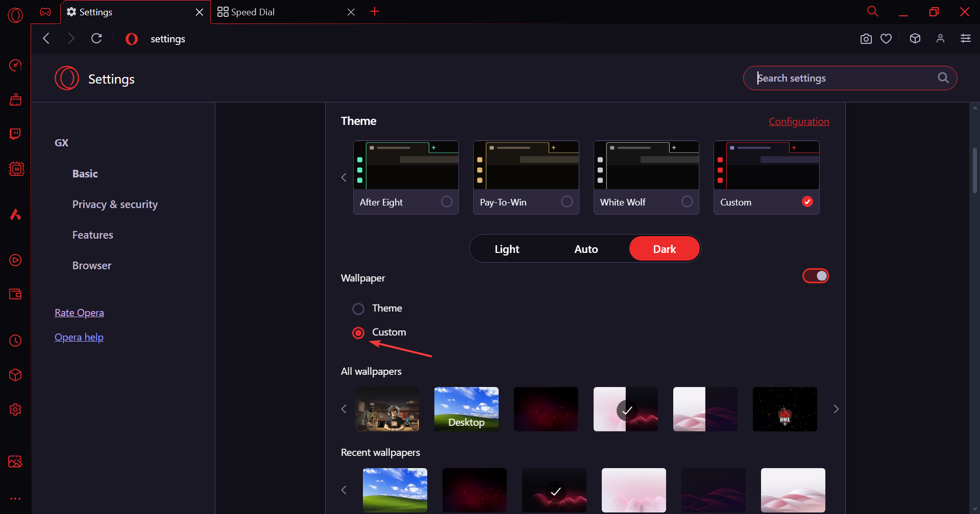Click the Opera help link
Screen dimensions: 980x514
pyautogui.click(x=79, y=337)
